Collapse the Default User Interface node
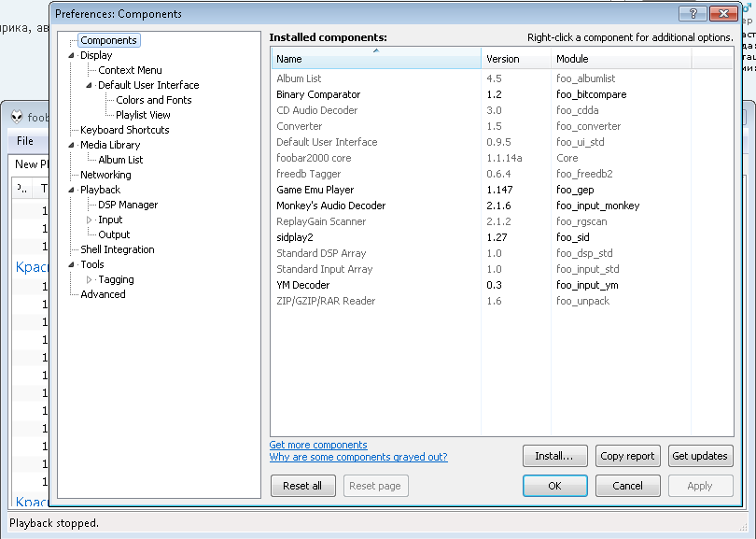Image resolution: width=756 pixels, height=539 pixels. (x=90, y=86)
